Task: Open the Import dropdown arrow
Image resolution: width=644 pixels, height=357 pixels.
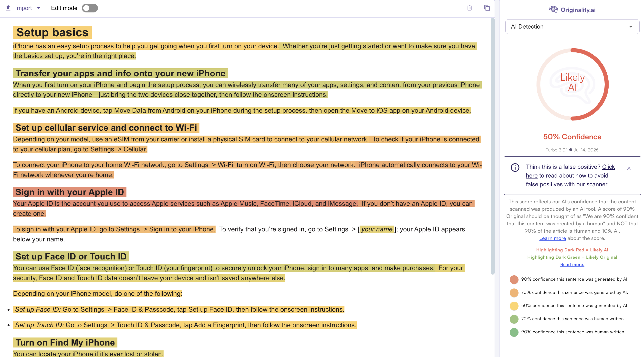Action: 39,8
